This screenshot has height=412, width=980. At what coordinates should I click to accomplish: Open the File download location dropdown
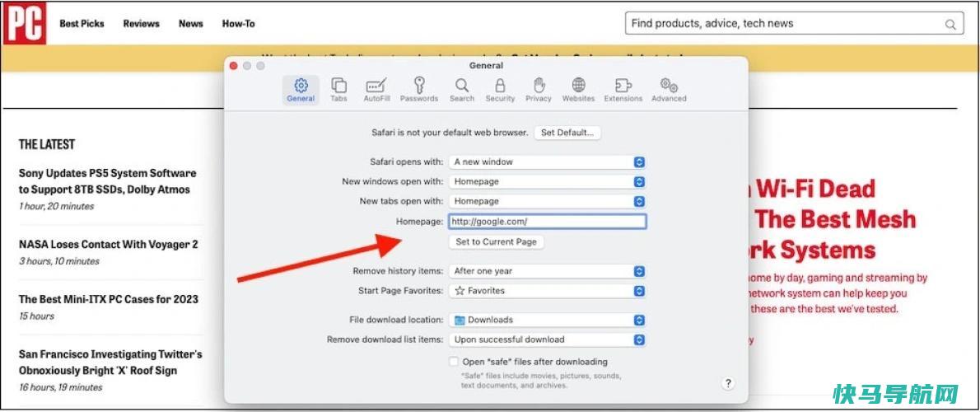[547, 320]
